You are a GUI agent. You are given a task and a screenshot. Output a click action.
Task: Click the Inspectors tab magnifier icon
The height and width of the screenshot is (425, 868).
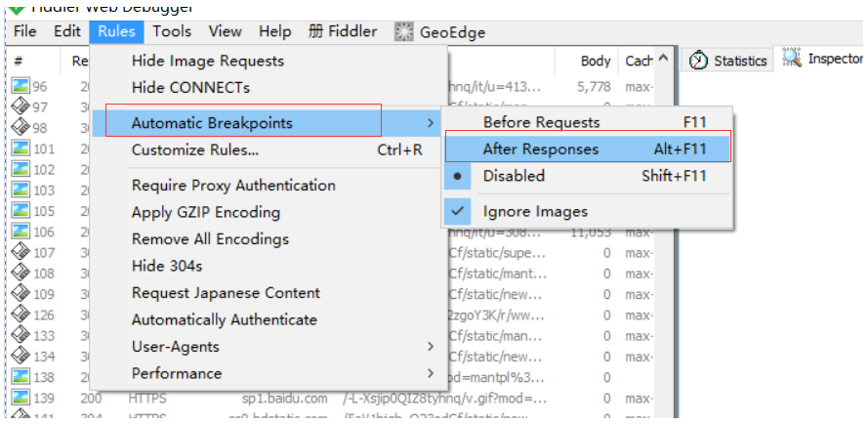click(791, 59)
